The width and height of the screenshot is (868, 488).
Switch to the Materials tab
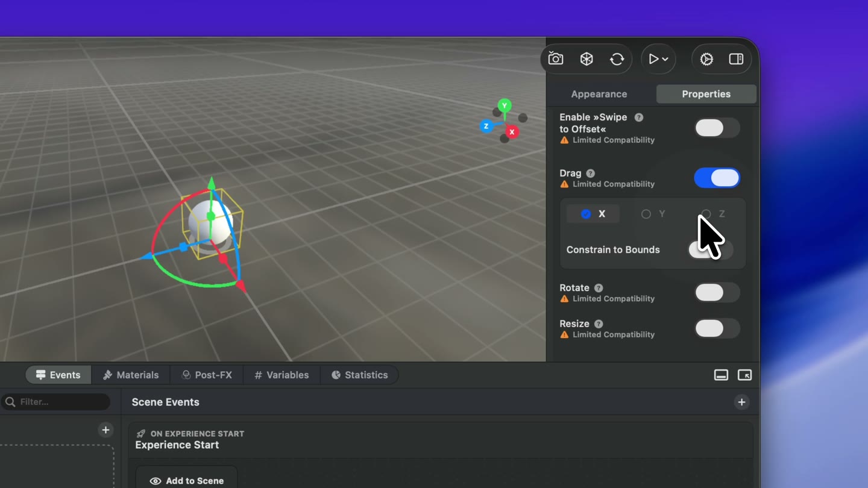click(131, 375)
